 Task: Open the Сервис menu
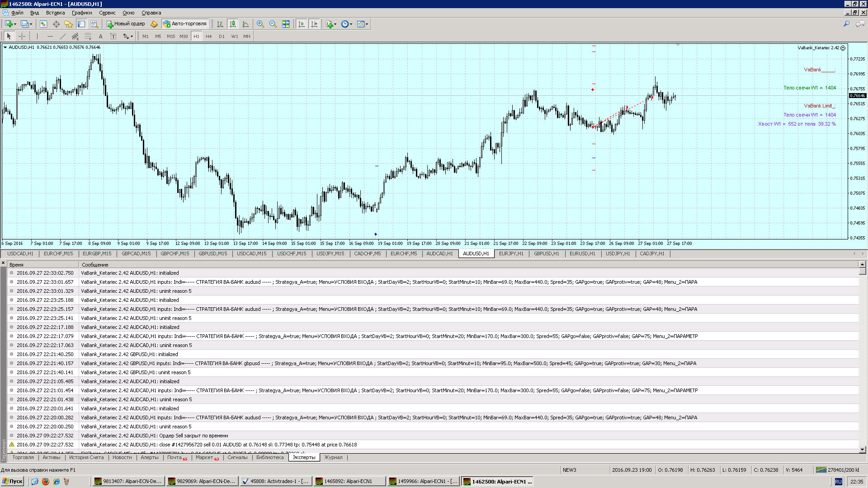(107, 13)
